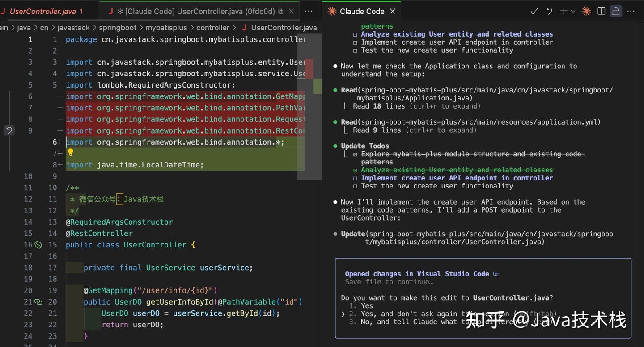
Task: Check the 'Test the new create user functionality' todo
Action: coord(356,186)
